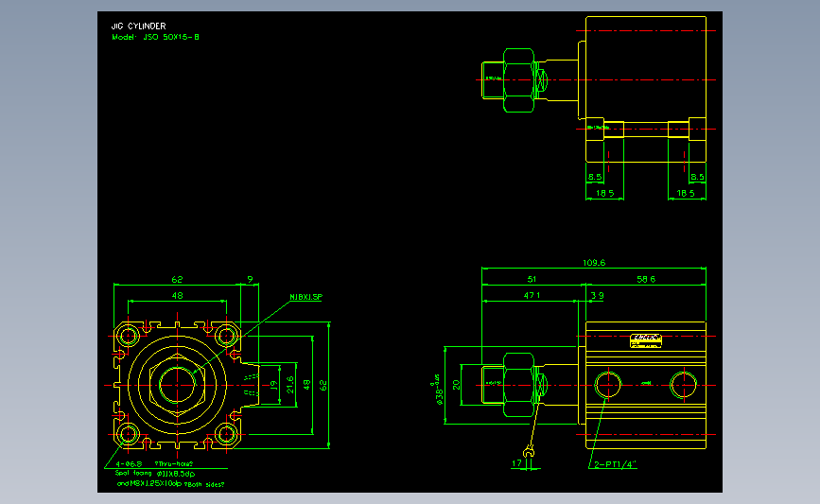Image resolution: width=820 pixels, height=504 pixels.
Task: Select the 47.1 dimension text
Action: coord(532,295)
